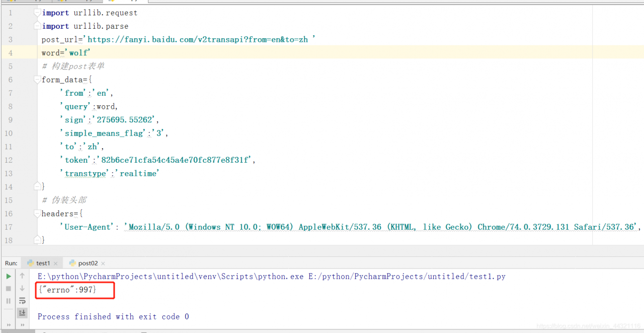Click the 'to':'zh' entry
Viewport: 644px width, 333px height.
[82, 147]
